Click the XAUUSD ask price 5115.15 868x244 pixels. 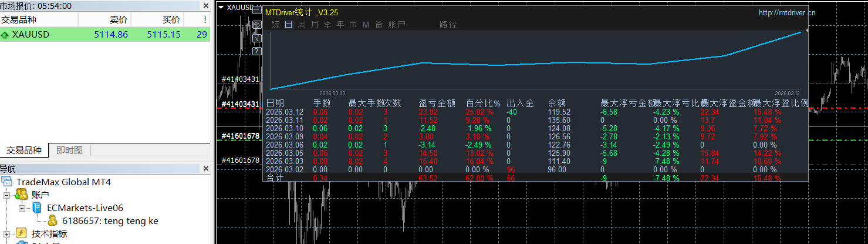pos(163,35)
